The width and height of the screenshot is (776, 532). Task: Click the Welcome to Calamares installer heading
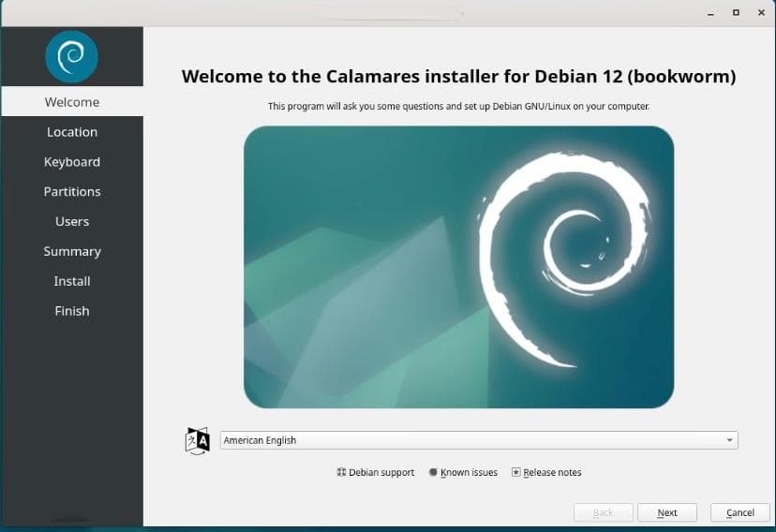(x=458, y=76)
